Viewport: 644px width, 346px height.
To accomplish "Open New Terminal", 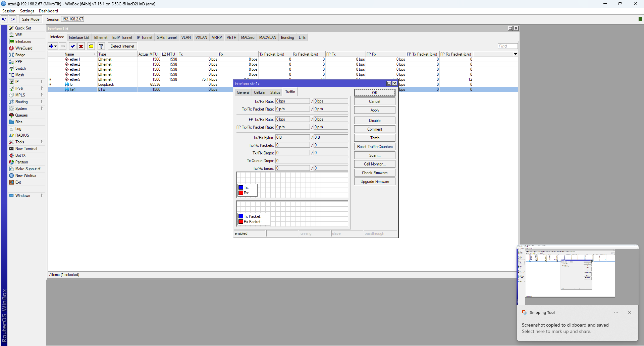I will coord(26,149).
